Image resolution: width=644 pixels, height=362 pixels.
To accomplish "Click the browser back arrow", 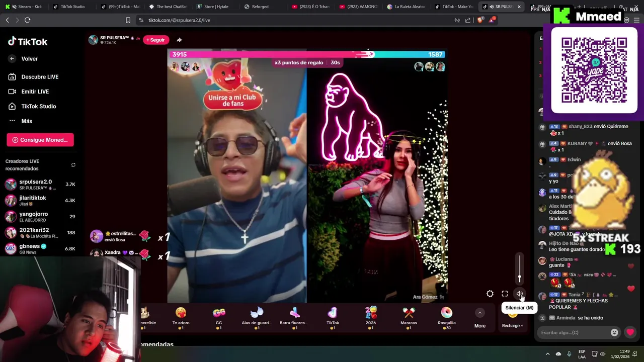I will (7, 20).
